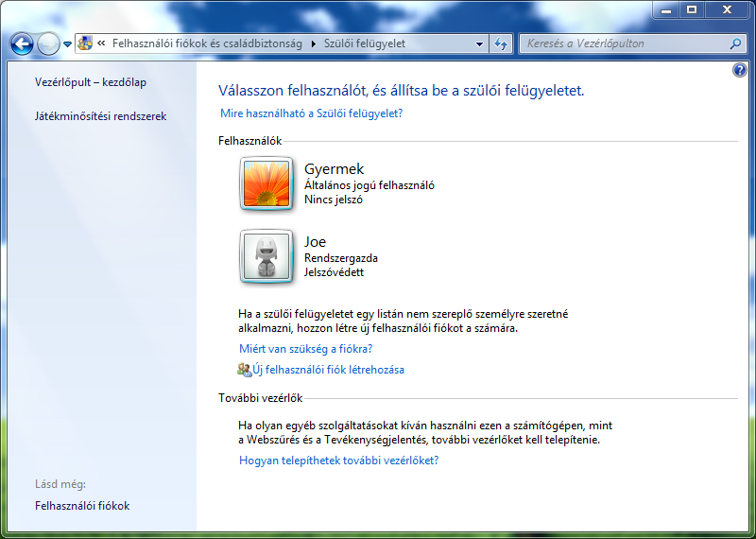Click Általános jogú felhasználó text
Image resolution: width=756 pixels, height=539 pixels.
pyautogui.click(x=369, y=185)
